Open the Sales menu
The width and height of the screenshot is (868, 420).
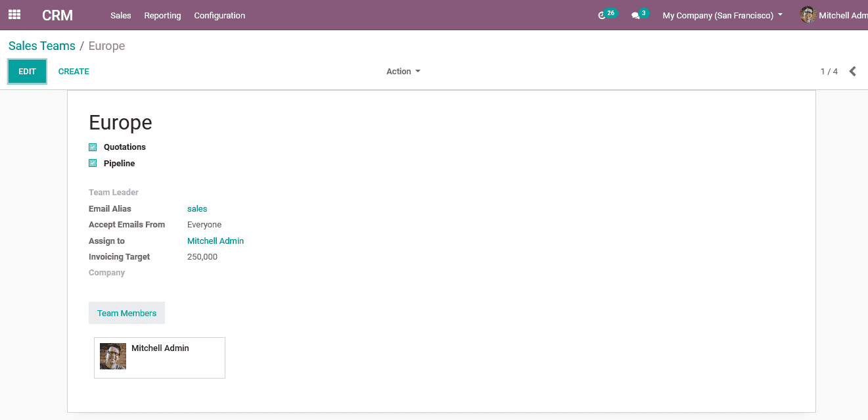pyautogui.click(x=121, y=15)
